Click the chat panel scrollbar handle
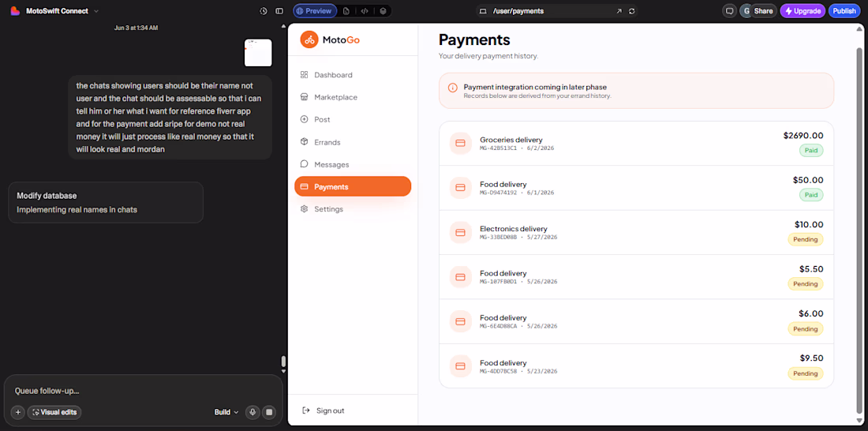868x431 pixels. (x=283, y=362)
